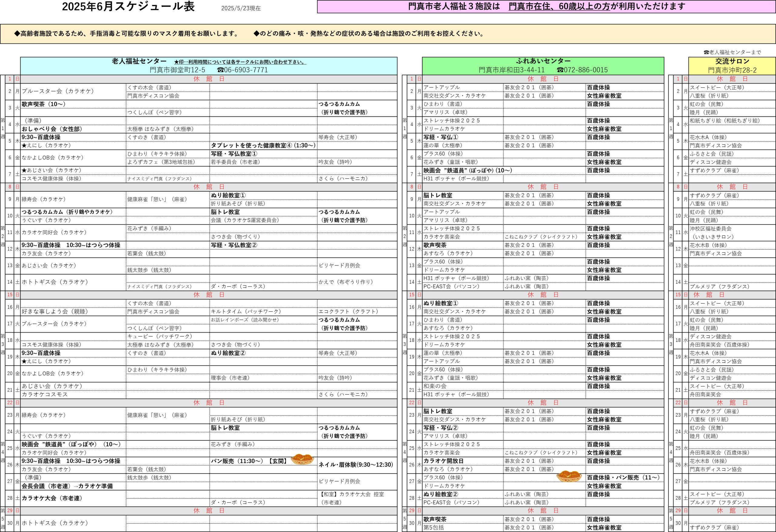Click telephone icon beside 06-6903-7771
This screenshot has height=532, width=776.
220,70
